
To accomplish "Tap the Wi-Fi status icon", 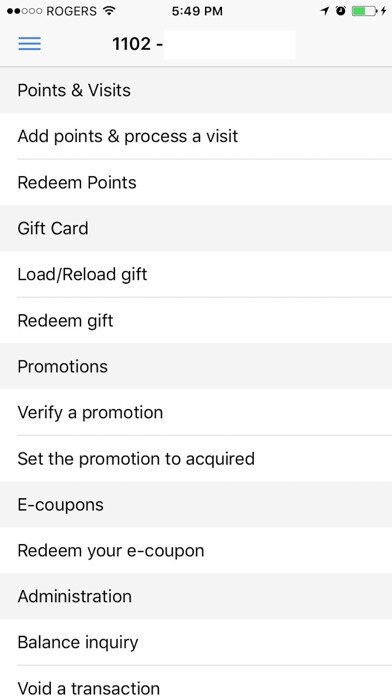I will coord(109,11).
